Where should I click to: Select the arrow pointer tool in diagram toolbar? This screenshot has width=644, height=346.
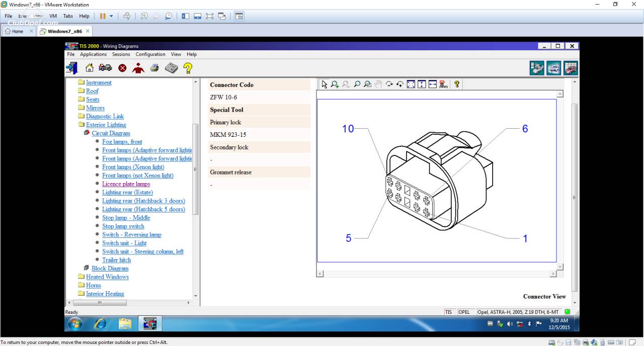coord(324,84)
